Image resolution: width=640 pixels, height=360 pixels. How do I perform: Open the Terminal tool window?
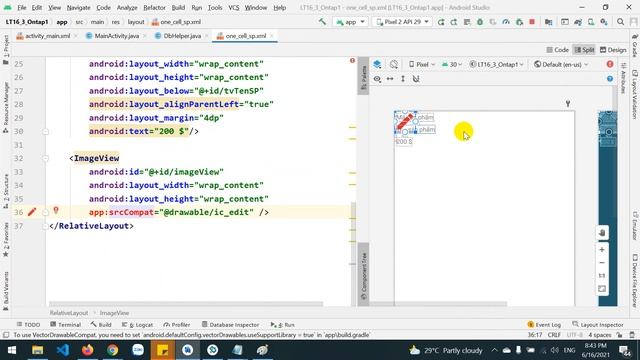(65, 324)
